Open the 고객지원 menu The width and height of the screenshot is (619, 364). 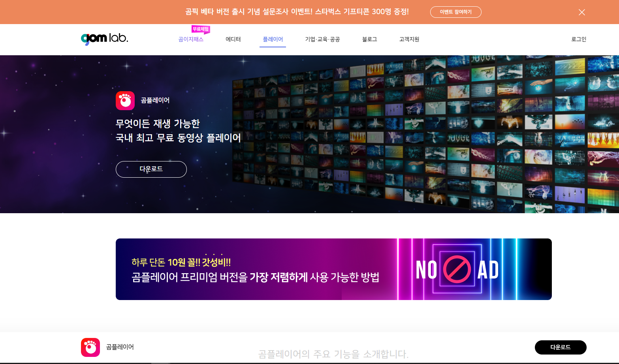pyautogui.click(x=409, y=39)
